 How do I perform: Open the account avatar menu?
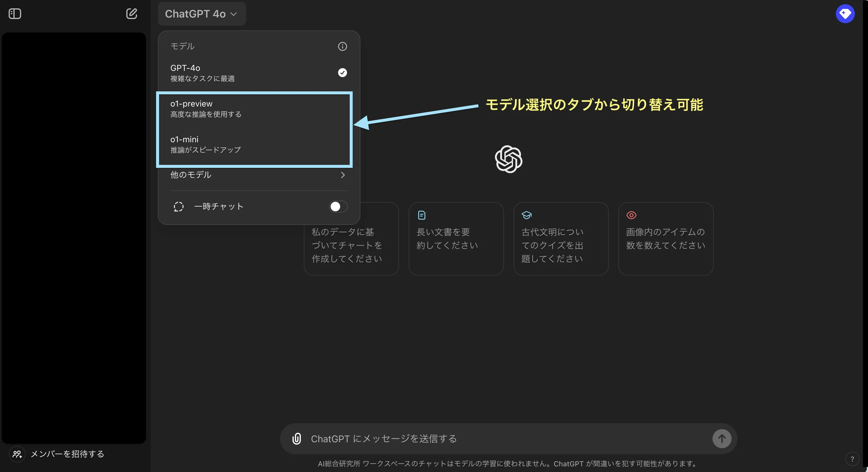pos(845,14)
